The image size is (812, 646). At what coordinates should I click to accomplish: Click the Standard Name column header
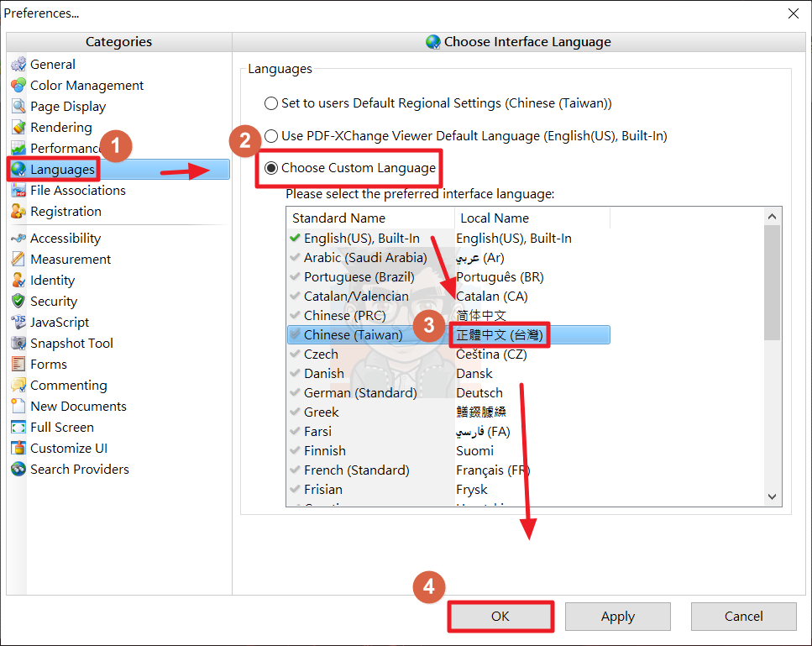pos(370,218)
